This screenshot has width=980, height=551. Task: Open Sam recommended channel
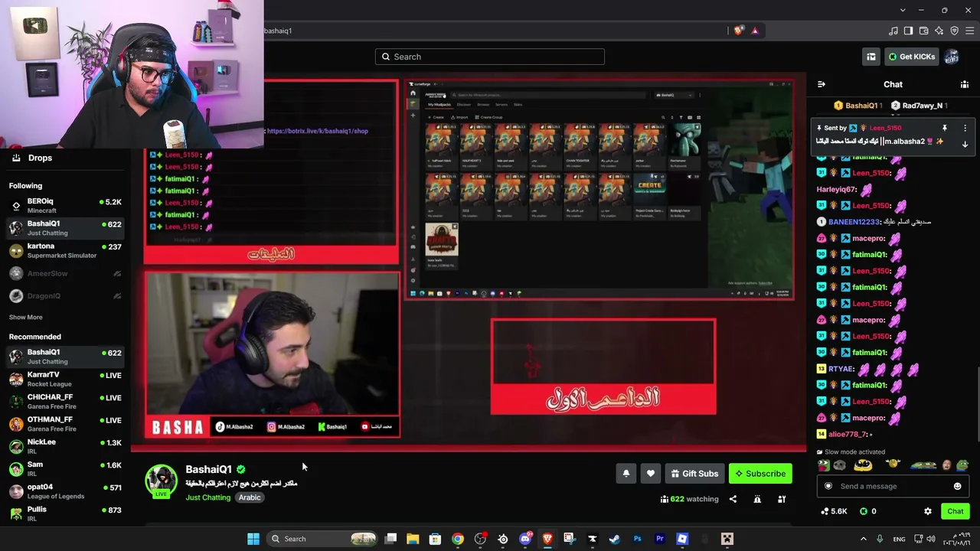pyautogui.click(x=65, y=468)
